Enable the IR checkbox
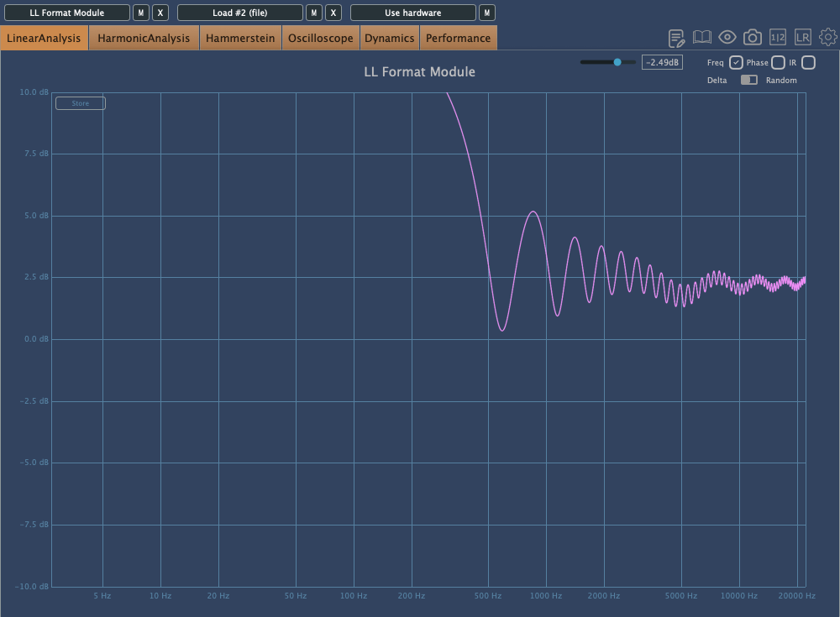 (x=808, y=62)
